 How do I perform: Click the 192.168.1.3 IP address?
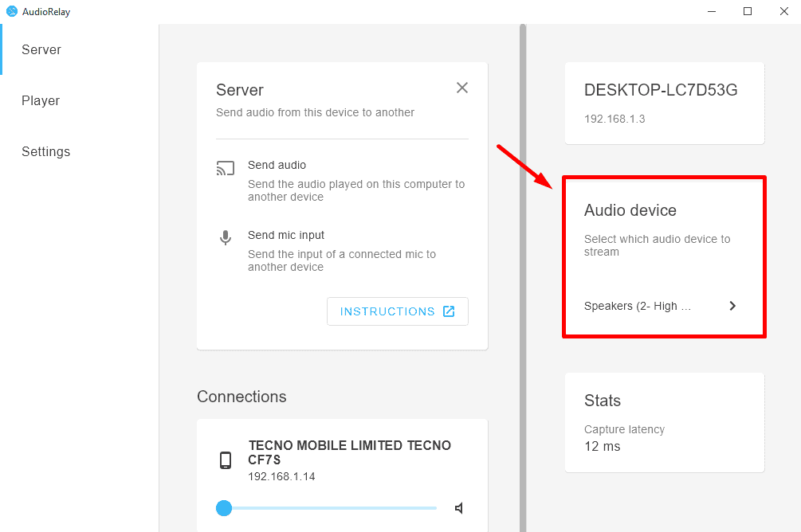614,119
